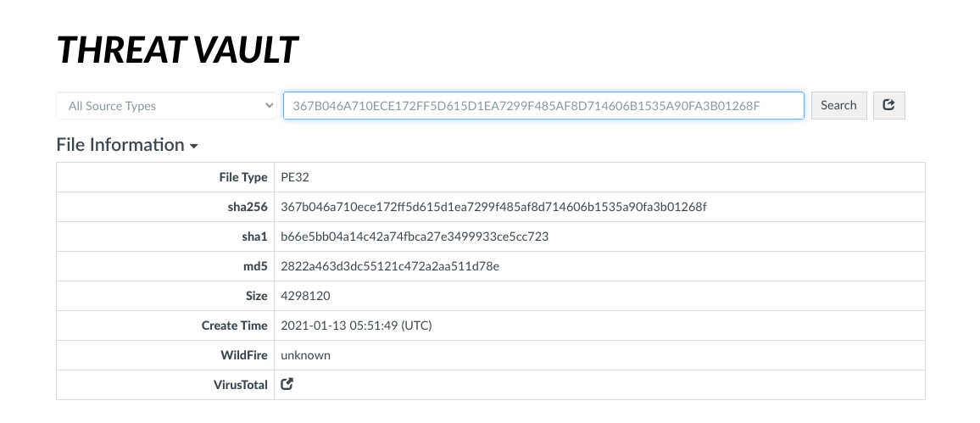The width and height of the screenshot is (980, 423).
Task: Collapse the File Information section
Action: click(127, 145)
